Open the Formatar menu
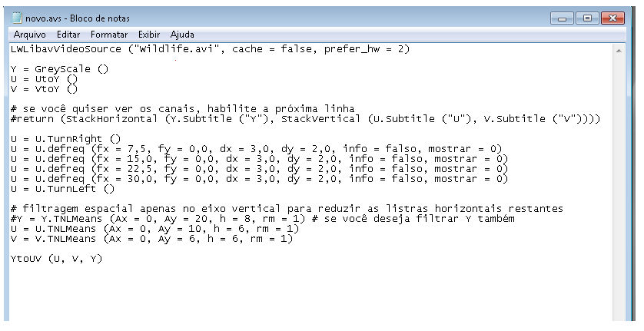 tap(109, 35)
